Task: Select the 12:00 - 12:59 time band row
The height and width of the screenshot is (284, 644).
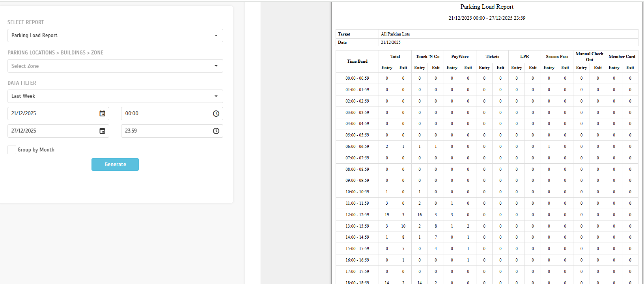Action: coord(357,215)
